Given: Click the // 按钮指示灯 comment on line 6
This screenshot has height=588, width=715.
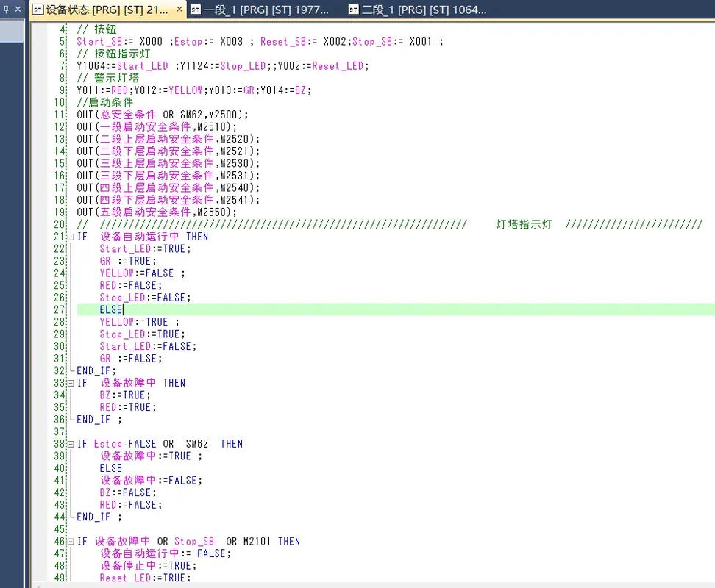Looking at the screenshot, I should 113,54.
